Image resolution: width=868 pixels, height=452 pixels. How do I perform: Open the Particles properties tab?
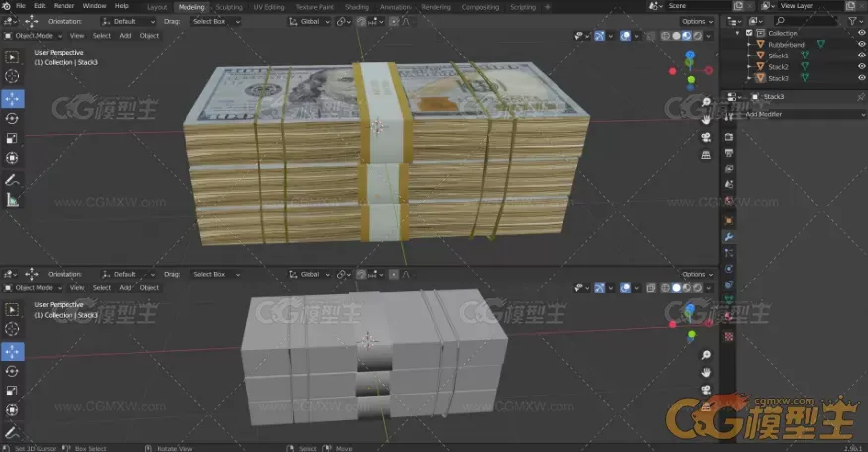pyautogui.click(x=729, y=253)
